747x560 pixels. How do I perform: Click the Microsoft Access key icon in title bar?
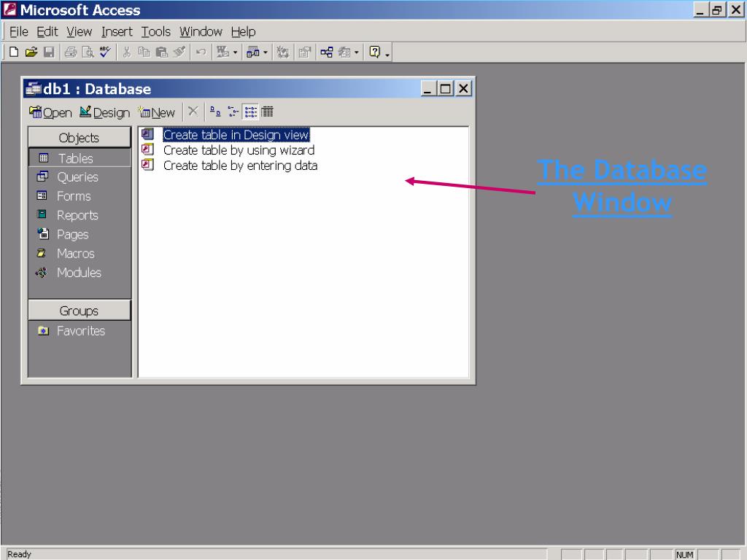pos(10,9)
